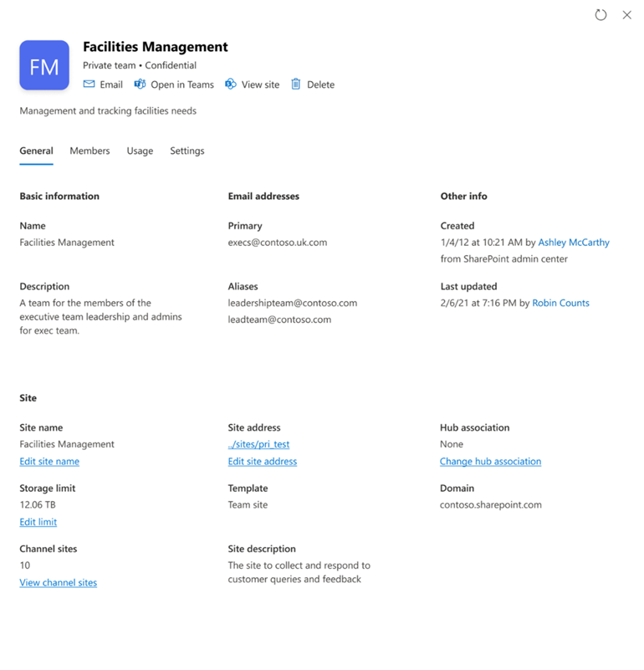Click the Basic information section heading

click(59, 196)
